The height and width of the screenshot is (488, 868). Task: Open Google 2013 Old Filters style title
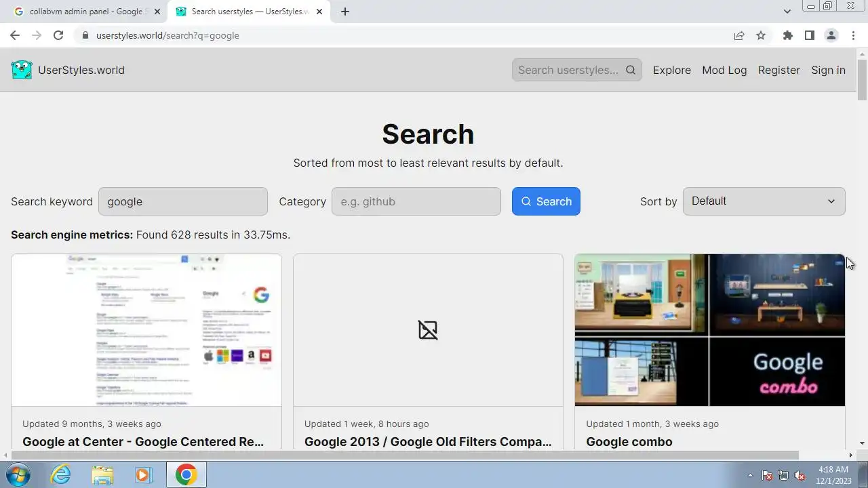(x=428, y=442)
